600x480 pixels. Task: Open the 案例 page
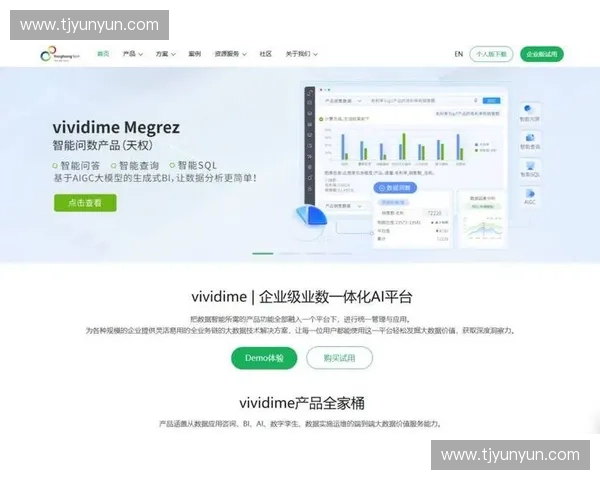(194, 54)
